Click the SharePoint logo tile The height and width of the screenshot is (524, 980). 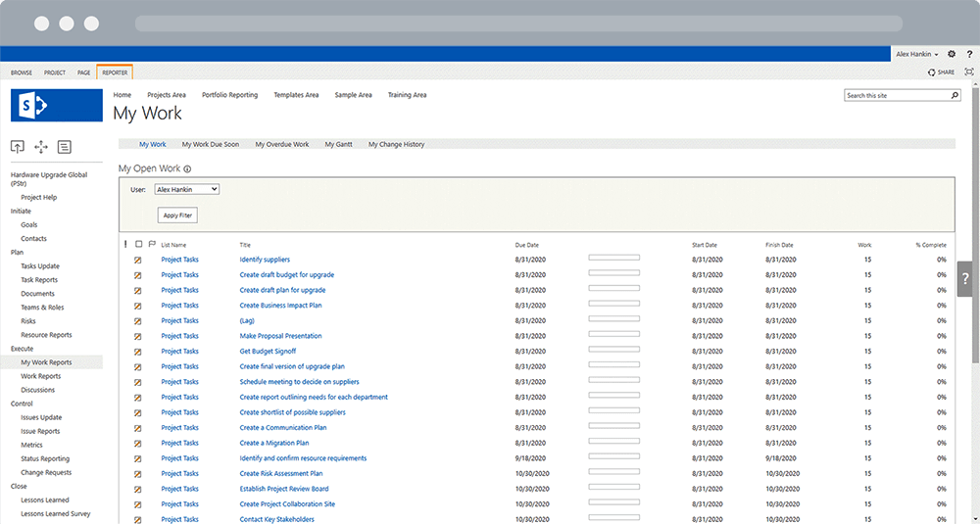[57, 105]
